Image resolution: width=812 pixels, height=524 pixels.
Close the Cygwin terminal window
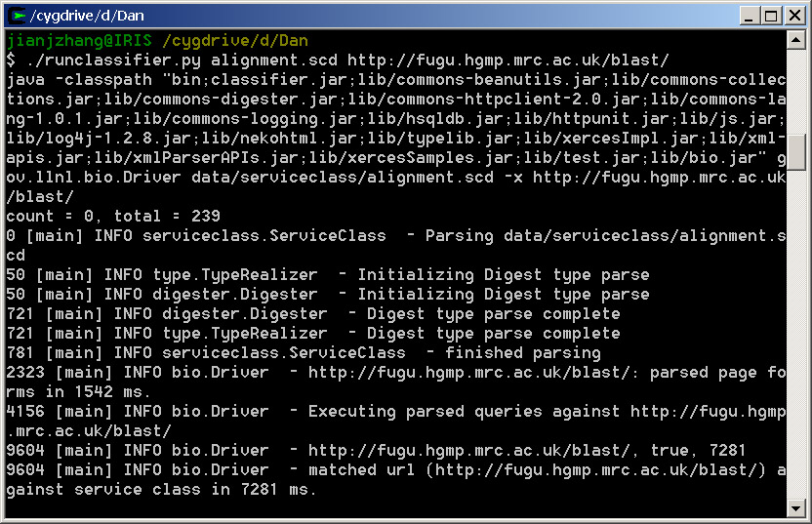pyautogui.click(x=792, y=16)
